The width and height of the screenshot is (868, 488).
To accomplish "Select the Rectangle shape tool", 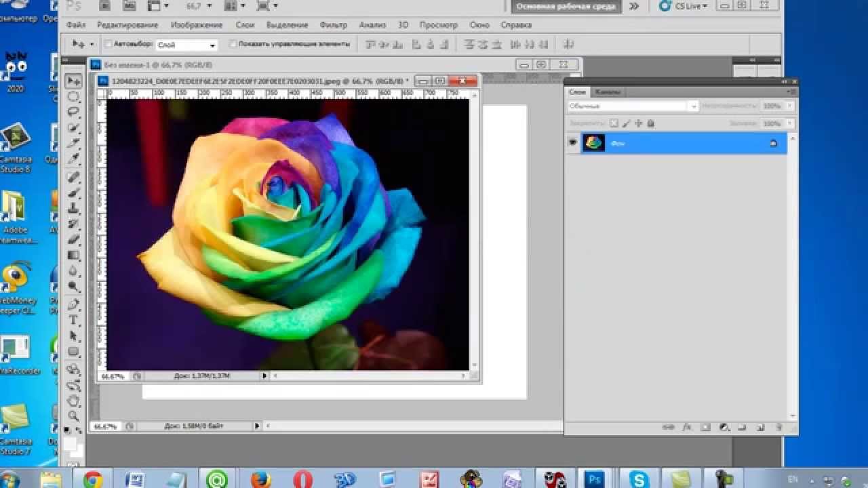I will click(73, 352).
